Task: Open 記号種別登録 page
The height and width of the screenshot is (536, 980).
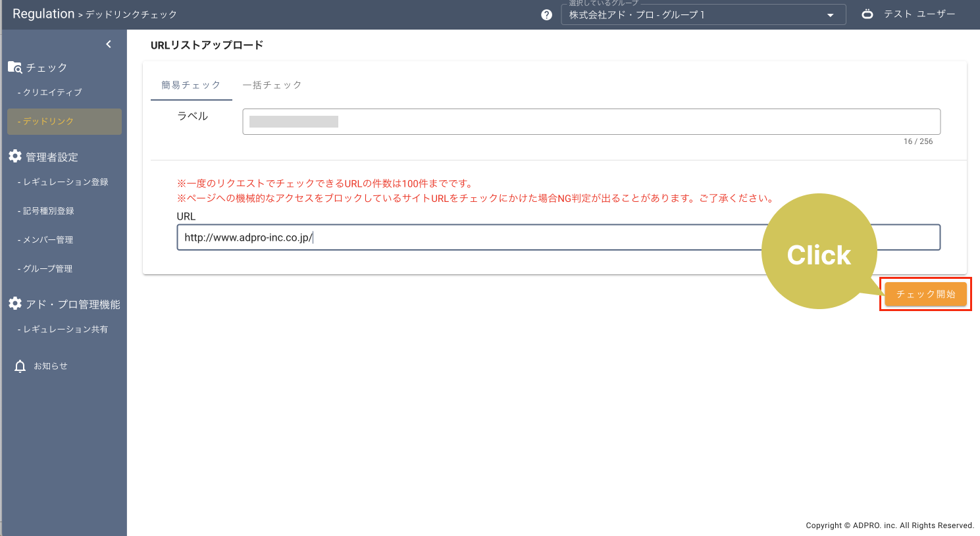Action: pyautogui.click(x=48, y=211)
